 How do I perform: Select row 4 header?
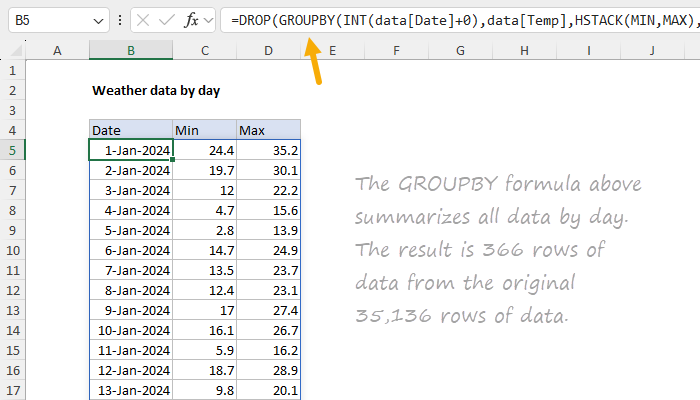(x=12, y=130)
